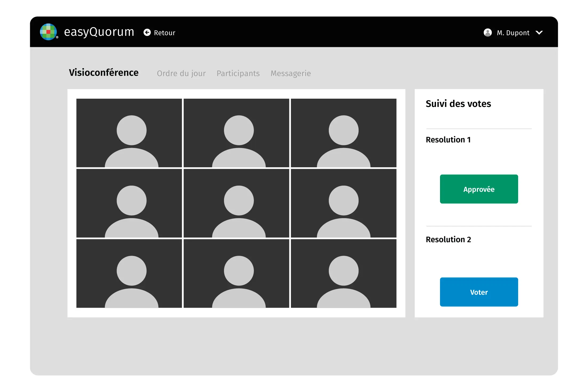588x392 pixels.
Task: Select the top-middle participant video tile
Action: coord(236,133)
